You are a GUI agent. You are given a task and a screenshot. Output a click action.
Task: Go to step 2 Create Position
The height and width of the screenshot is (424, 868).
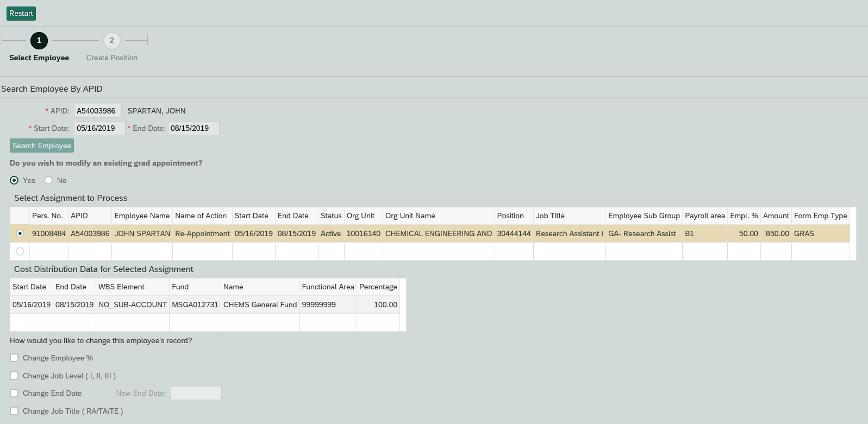click(112, 41)
